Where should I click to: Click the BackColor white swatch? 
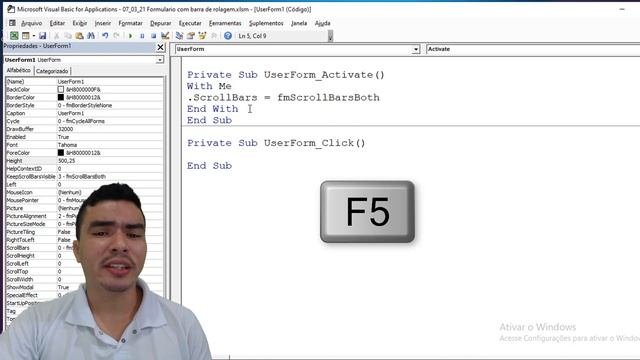pos(61,89)
